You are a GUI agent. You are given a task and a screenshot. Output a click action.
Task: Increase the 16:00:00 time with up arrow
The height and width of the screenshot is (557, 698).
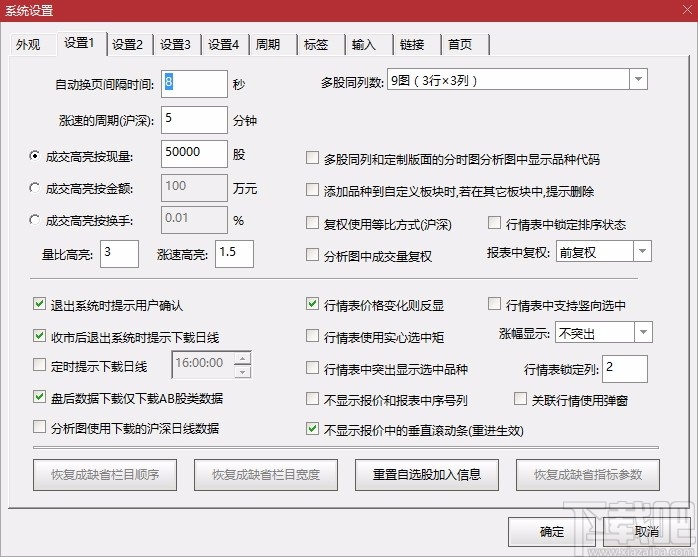(x=243, y=358)
